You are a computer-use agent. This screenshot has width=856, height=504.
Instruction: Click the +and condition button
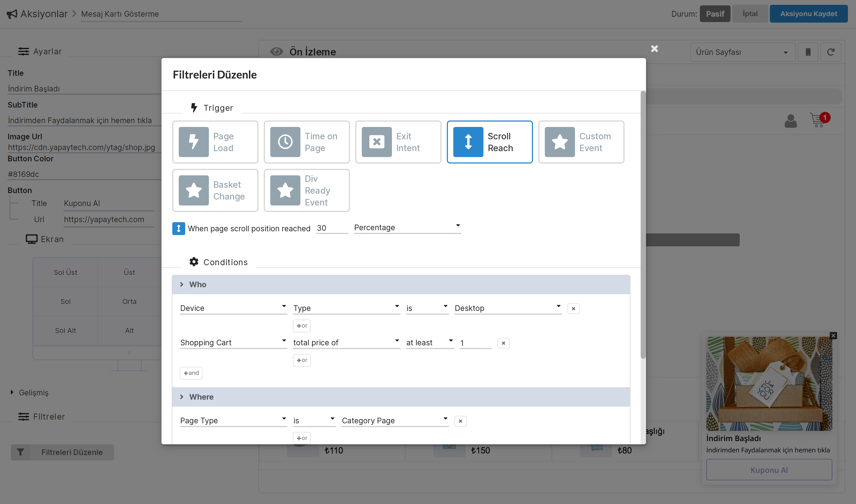(191, 373)
